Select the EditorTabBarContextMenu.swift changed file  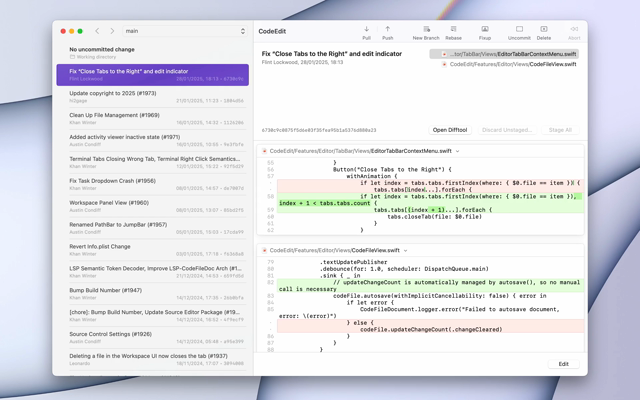[x=508, y=54]
